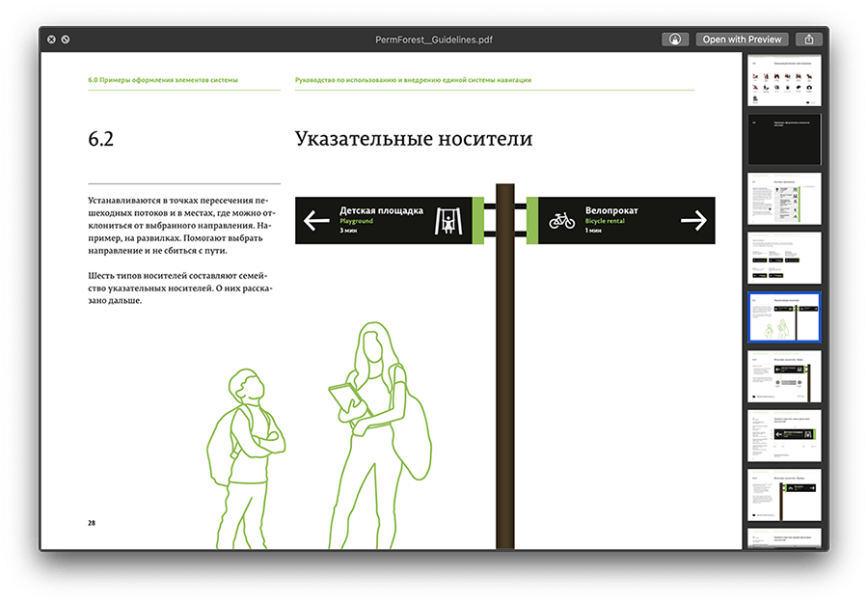Click the green section header 6.0 Примеры оформления
Viewport: 868px width, 603px height.
coord(162,80)
